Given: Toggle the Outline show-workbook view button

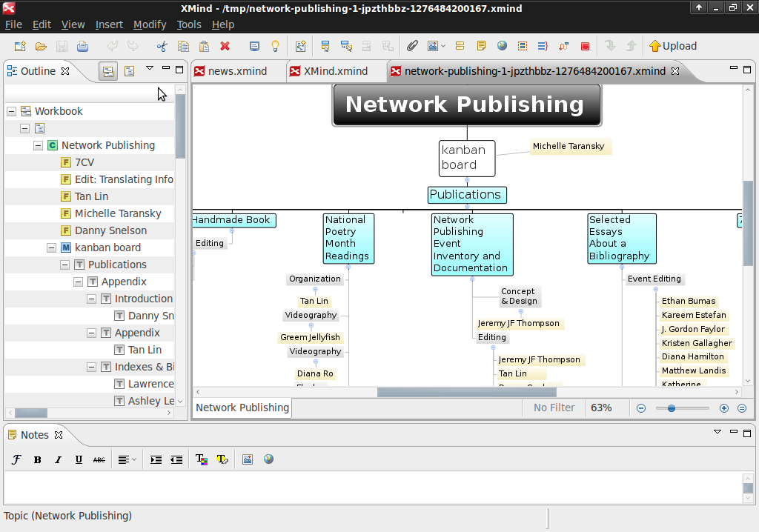Looking at the screenshot, I should pos(108,72).
